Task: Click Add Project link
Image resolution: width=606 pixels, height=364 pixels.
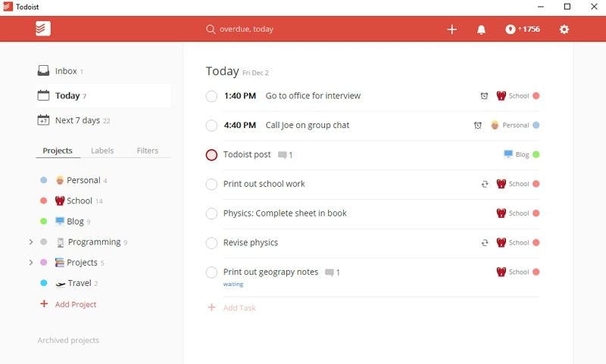Action: tap(75, 304)
